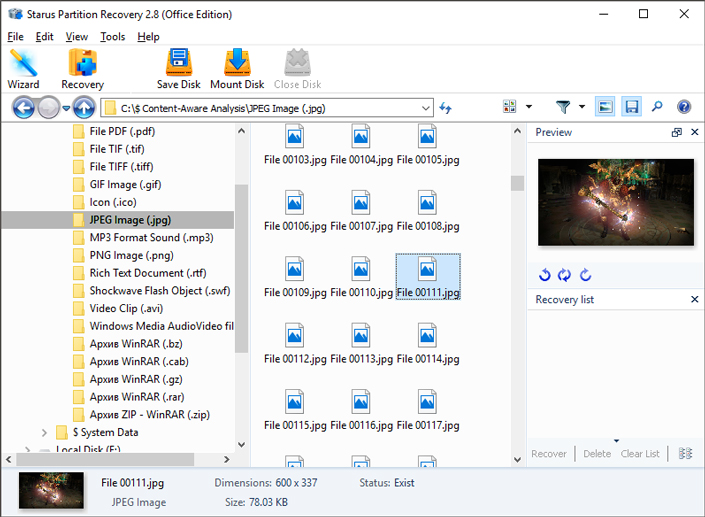
Task: Expand the address path dropdown
Action: 425,108
